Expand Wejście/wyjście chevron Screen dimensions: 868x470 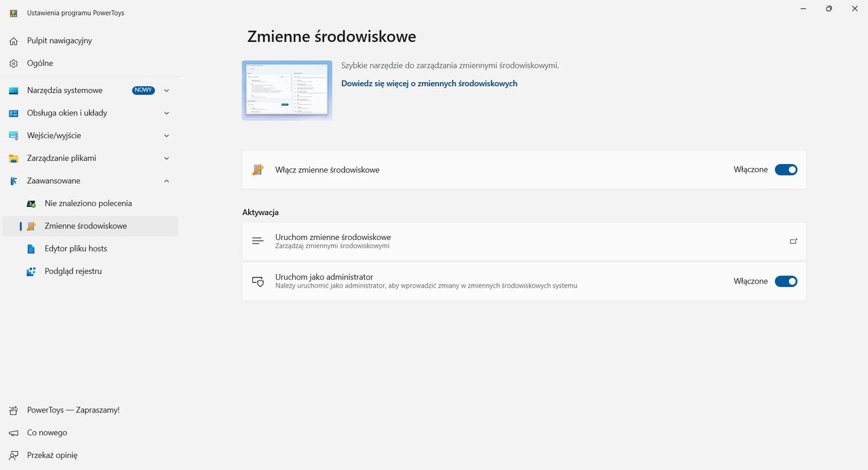(167, 136)
